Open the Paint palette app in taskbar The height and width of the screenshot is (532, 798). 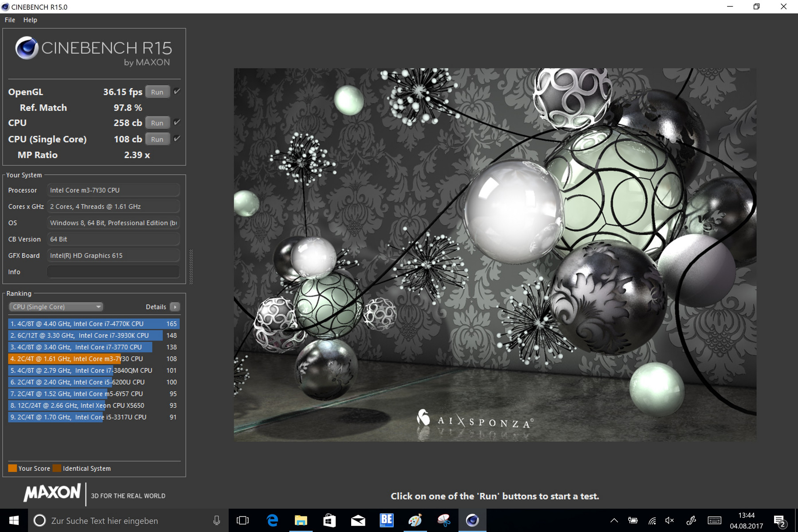[415, 520]
